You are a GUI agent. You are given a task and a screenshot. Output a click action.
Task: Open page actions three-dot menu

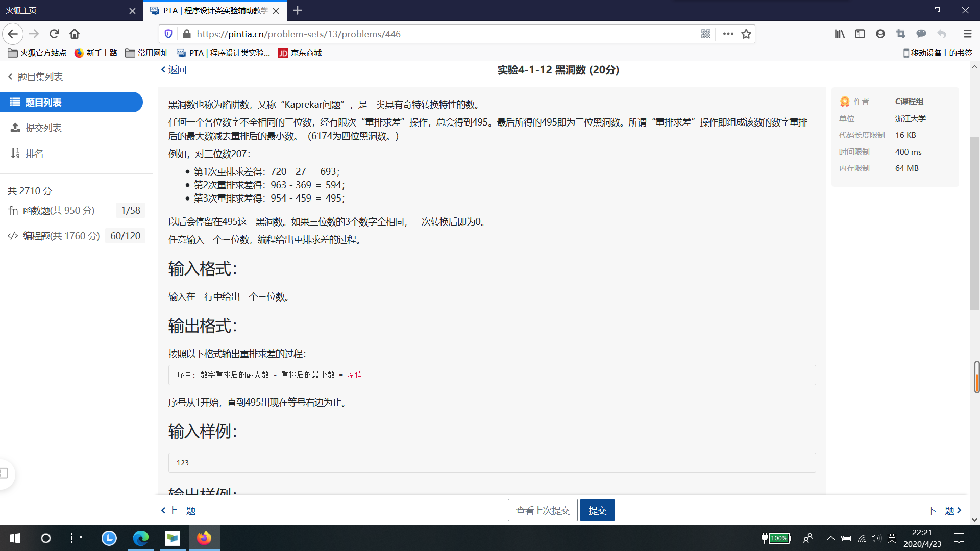click(x=728, y=34)
